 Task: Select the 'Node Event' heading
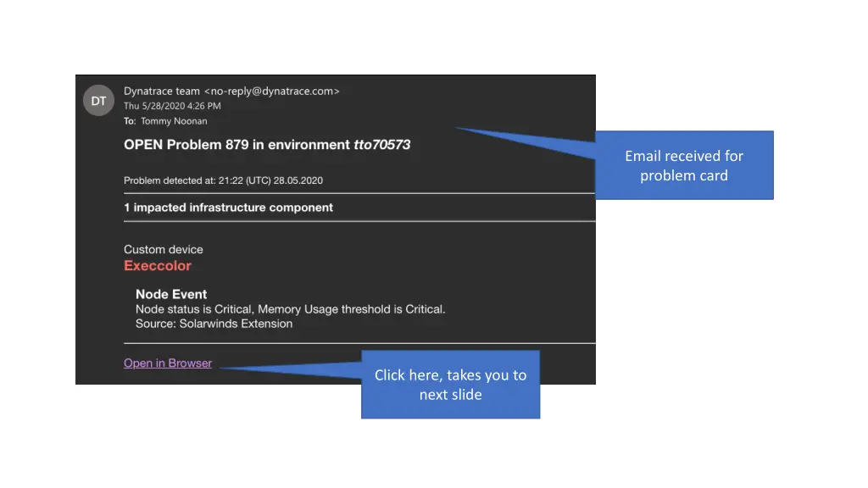tap(171, 294)
